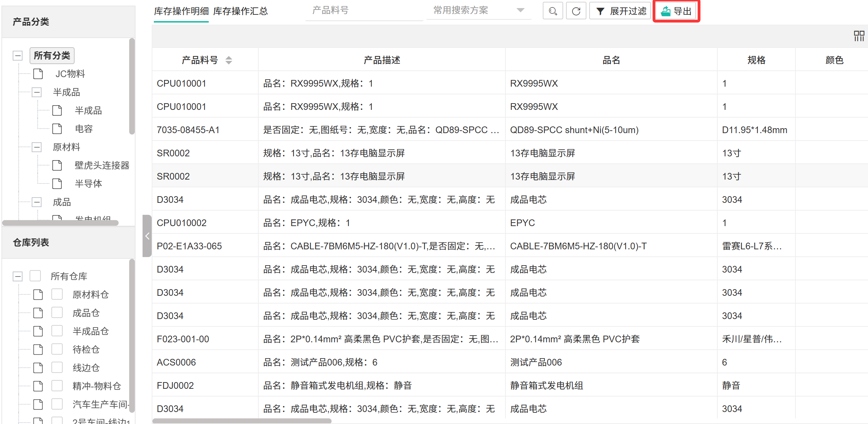Click the file icon beside JC物料

tap(38, 74)
